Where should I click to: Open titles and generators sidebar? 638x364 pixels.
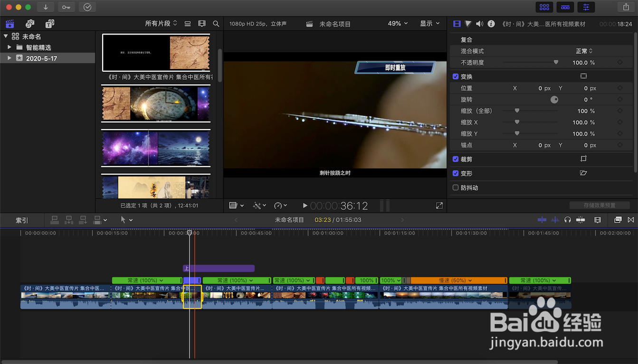point(50,23)
